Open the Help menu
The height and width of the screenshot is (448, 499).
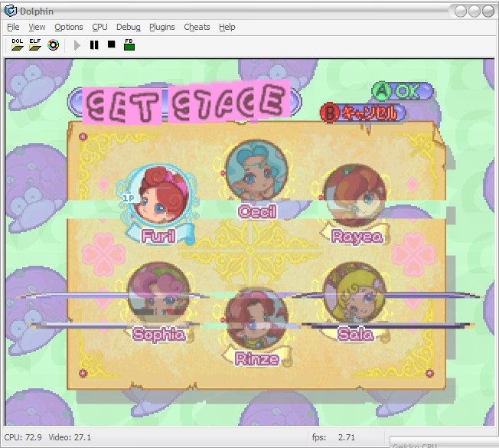[x=227, y=27]
